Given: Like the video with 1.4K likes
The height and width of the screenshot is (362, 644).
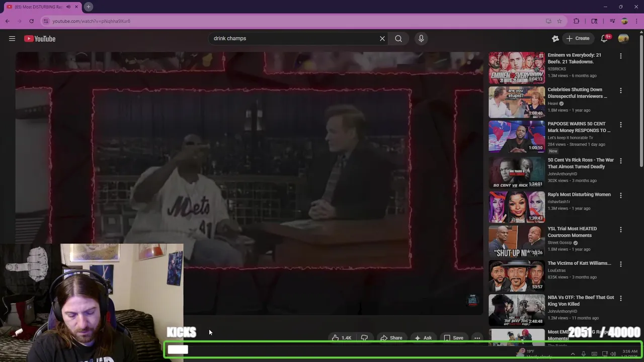Looking at the screenshot, I should click(x=342, y=338).
